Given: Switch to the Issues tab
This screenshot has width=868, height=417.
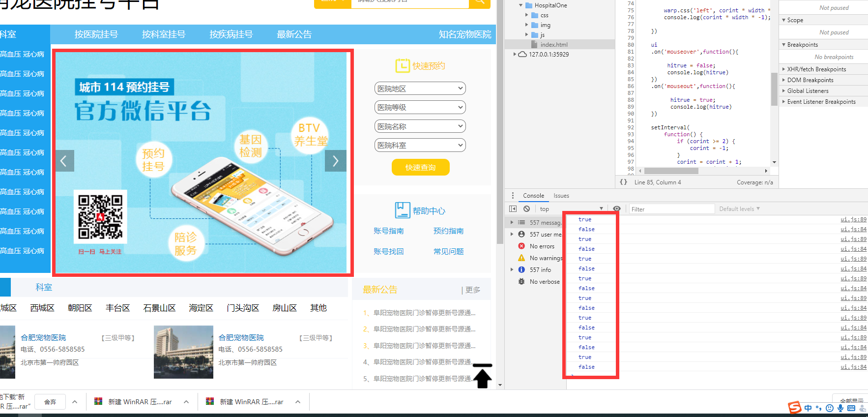Looking at the screenshot, I should (x=561, y=196).
